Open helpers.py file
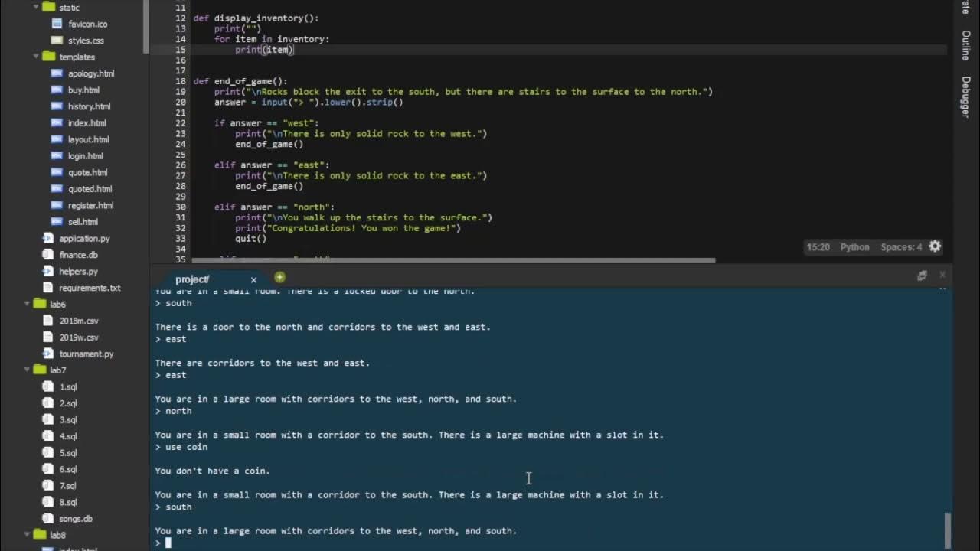 coord(78,272)
